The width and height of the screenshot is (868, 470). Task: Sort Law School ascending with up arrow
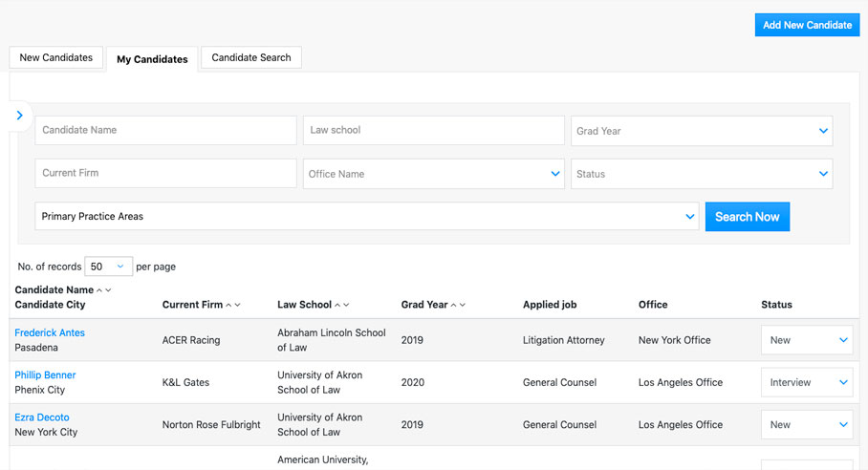[338, 306]
